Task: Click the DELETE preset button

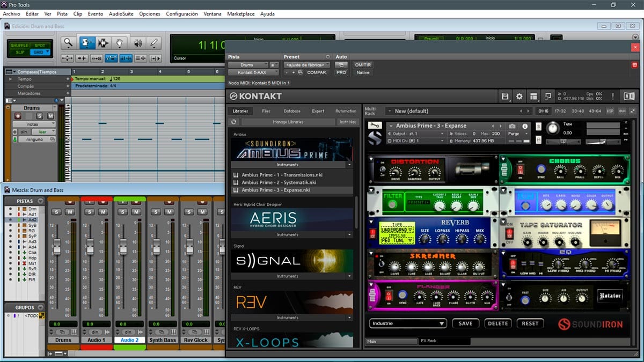Action: coord(498,323)
